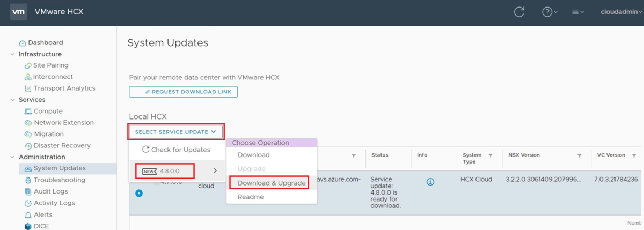This screenshot has height=230, width=644.
Task: Click the VMware vm logo
Action: coord(19,12)
